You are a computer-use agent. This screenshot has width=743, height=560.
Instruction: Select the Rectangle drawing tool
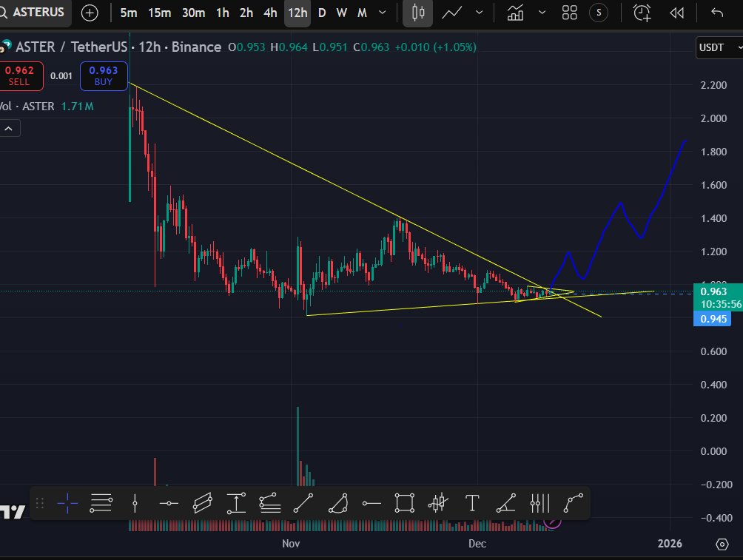(x=405, y=503)
